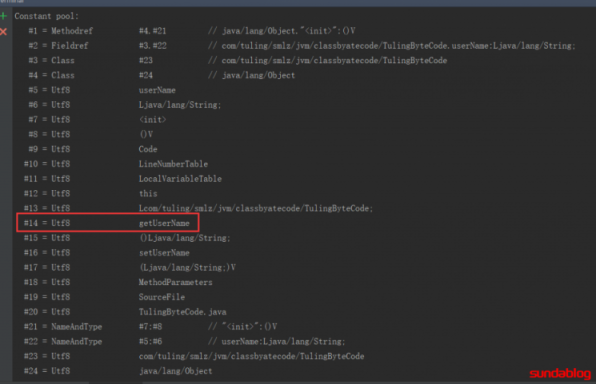This screenshot has width=596, height=384.
Task: Select the '#2 = Fieldref' constant line
Action: [x=302, y=46]
